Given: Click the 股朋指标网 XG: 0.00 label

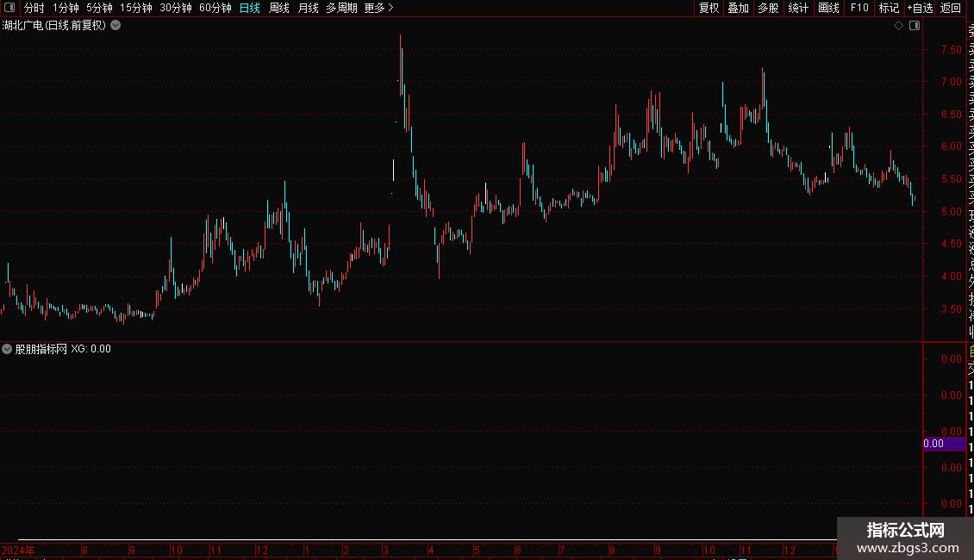Looking at the screenshot, I should tap(63, 349).
